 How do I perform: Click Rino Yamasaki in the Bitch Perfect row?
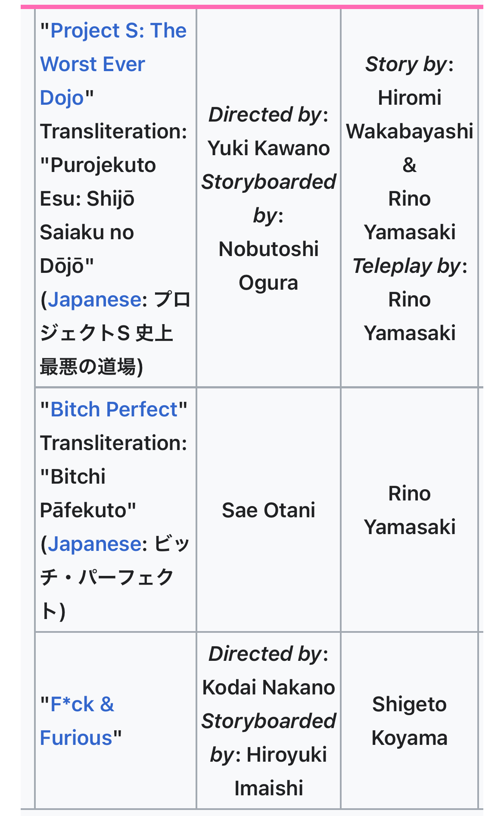(410, 510)
